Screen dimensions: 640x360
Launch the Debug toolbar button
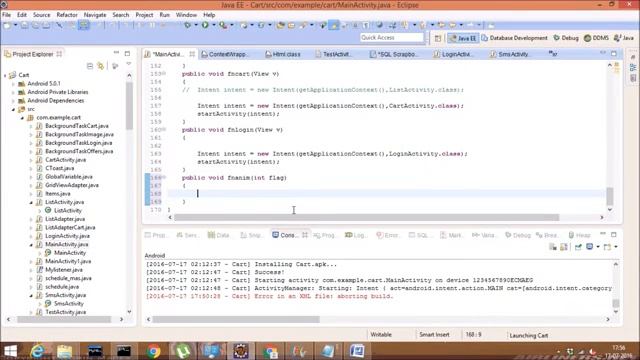[187, 25]
